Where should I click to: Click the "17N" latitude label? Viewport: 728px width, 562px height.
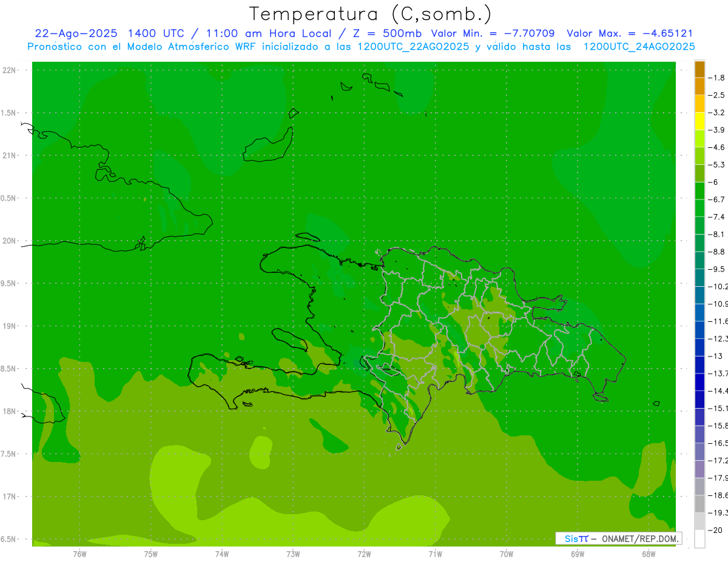(10, 497)
